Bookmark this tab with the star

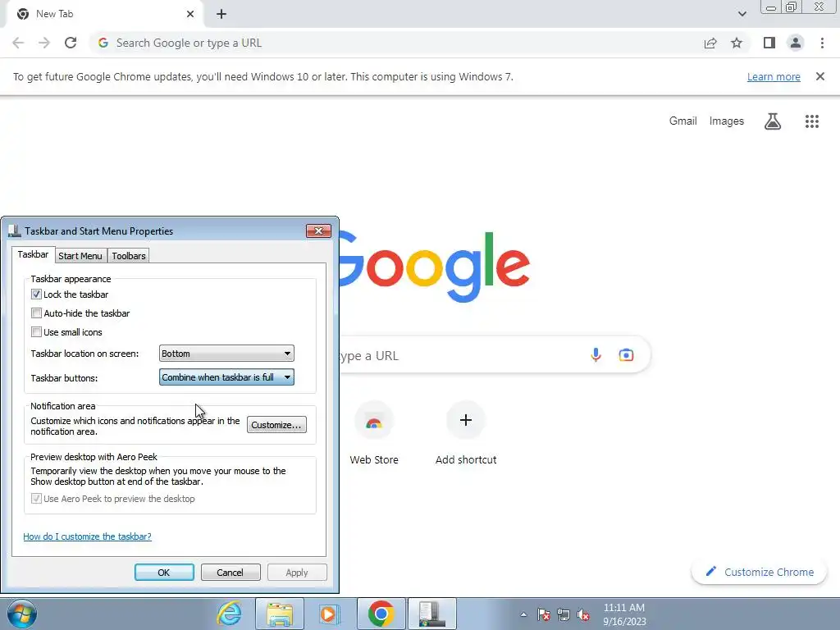737,43
